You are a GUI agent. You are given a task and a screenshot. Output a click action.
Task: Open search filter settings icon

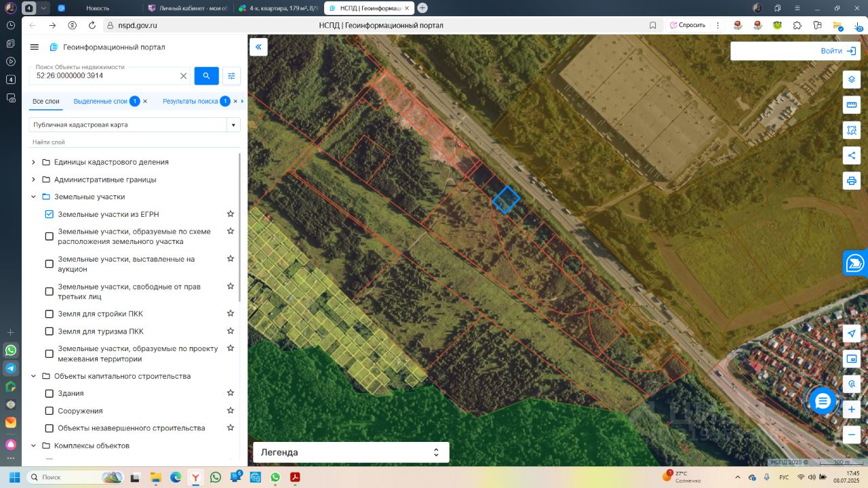[x=231, y=76]
